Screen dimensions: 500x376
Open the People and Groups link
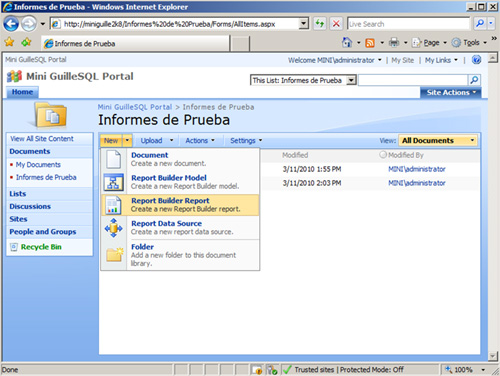[x=43, y=232]
